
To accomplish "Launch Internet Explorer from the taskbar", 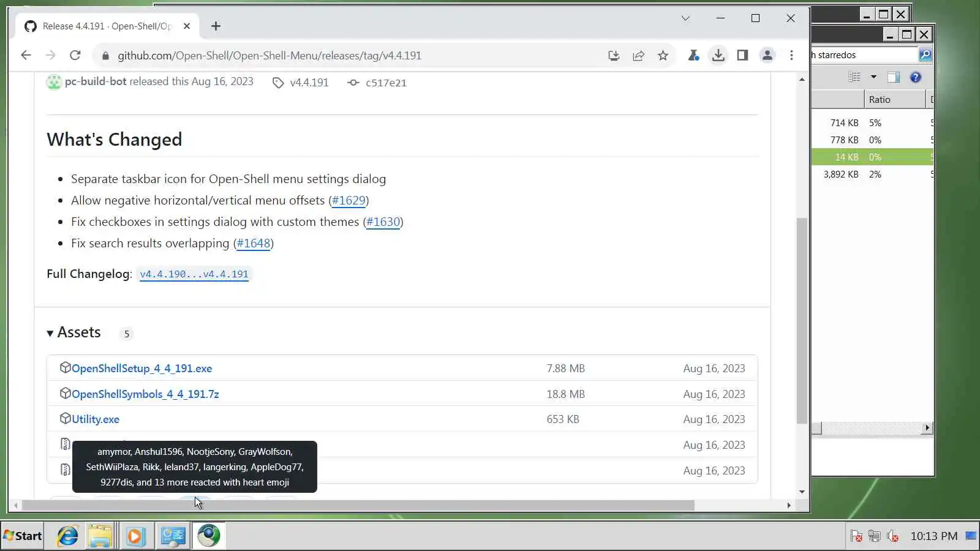I will pyautogui.click(x=67, y=536).
